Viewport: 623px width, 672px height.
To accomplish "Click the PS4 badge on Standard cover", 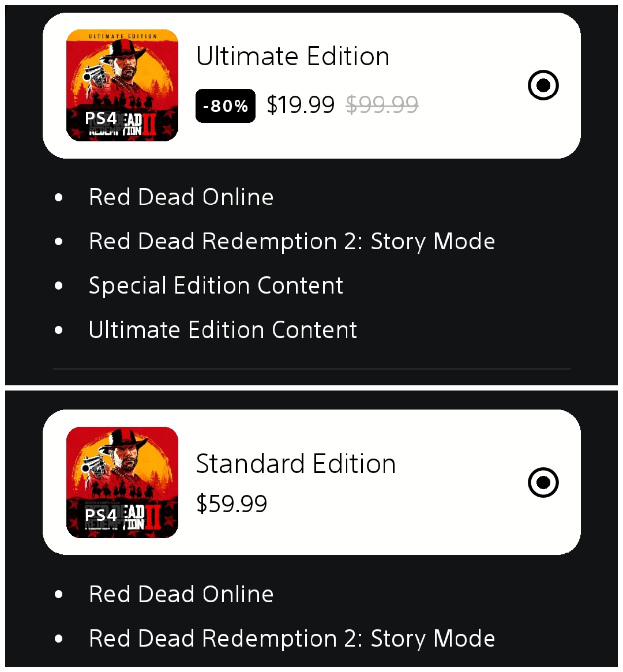I will 101,515.
